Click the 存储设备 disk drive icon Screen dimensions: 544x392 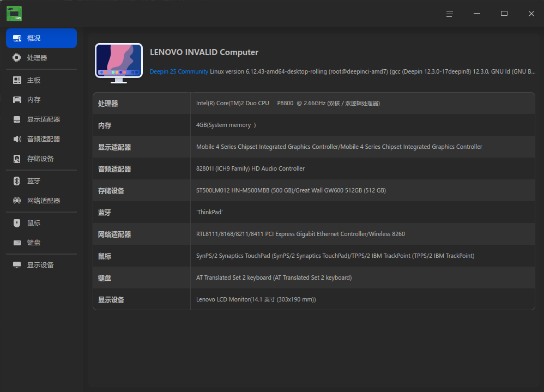(x=17, y=159)
